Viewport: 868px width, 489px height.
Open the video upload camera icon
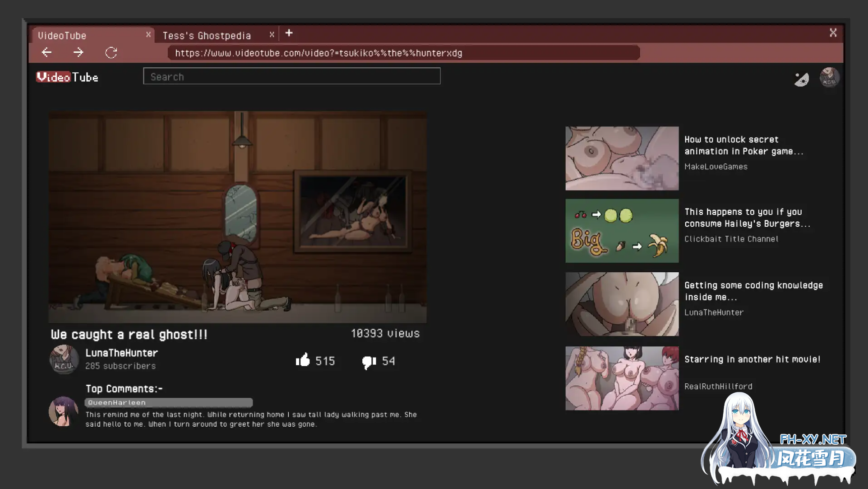[802, 78]
